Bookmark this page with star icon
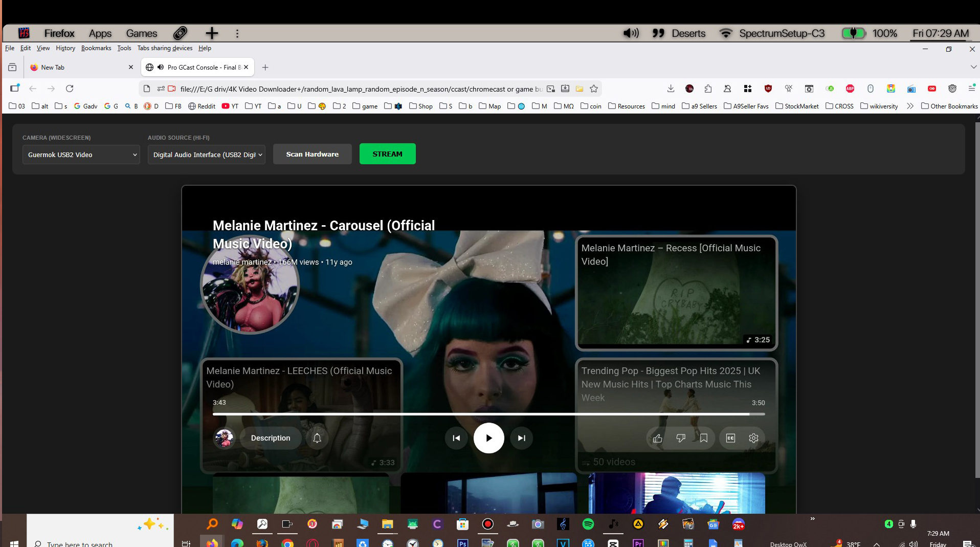This screenshot has width=980, height=547. [594, 89]
